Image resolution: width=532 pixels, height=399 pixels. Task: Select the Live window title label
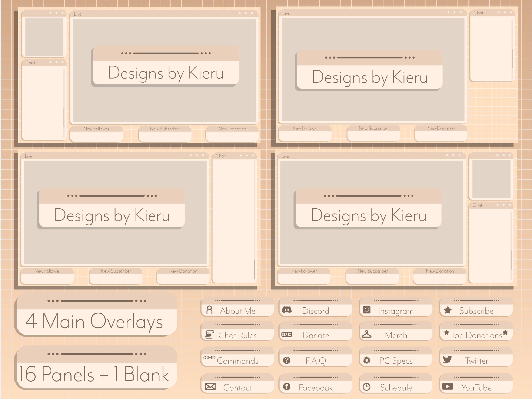point(78,14)
